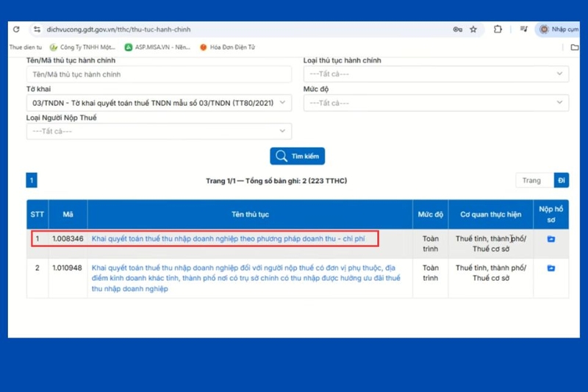Open the saved passwords key icon
Viewport: 588px width, 392px height.
tap(457, 29)
